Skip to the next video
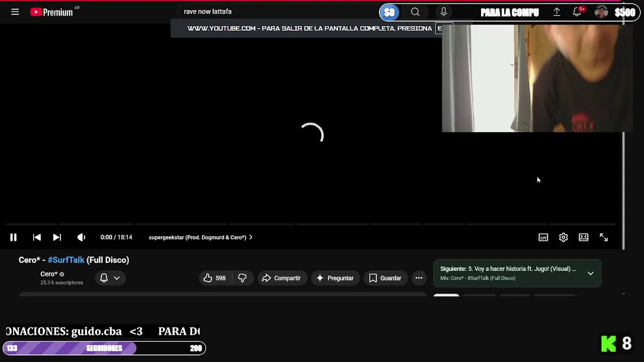The height and width of the screenshot is (362, 644). 57,237
